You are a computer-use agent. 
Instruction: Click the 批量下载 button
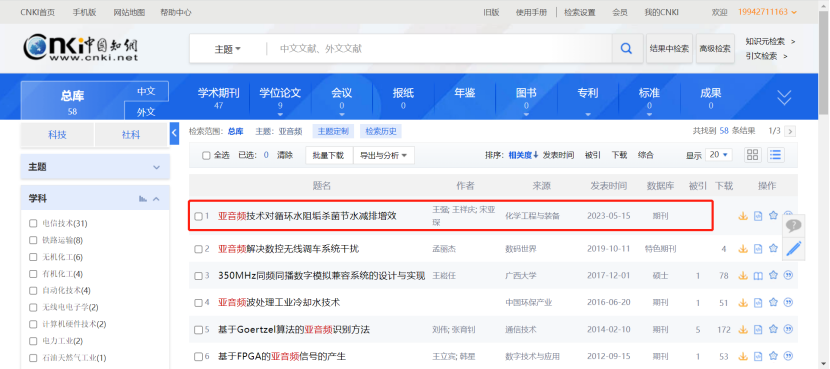click(x=328, y=155)
